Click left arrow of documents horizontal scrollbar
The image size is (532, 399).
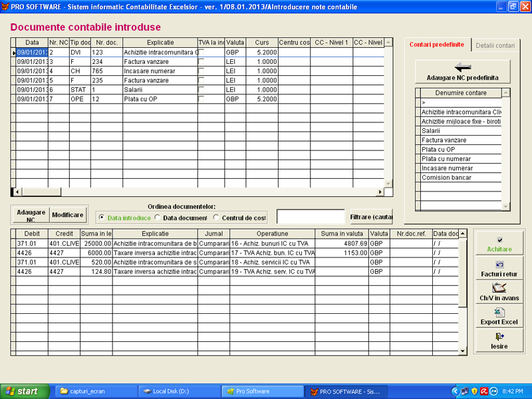[17, 192]
